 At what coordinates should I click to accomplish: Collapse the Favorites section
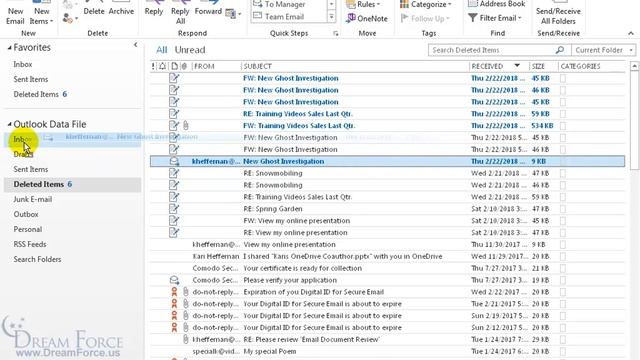click(x=9, y=48)
